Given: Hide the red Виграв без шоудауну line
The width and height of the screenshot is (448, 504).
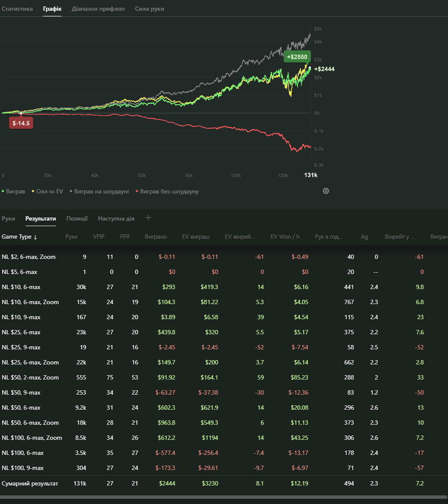Looking at the screenshot, I should 167,192.
